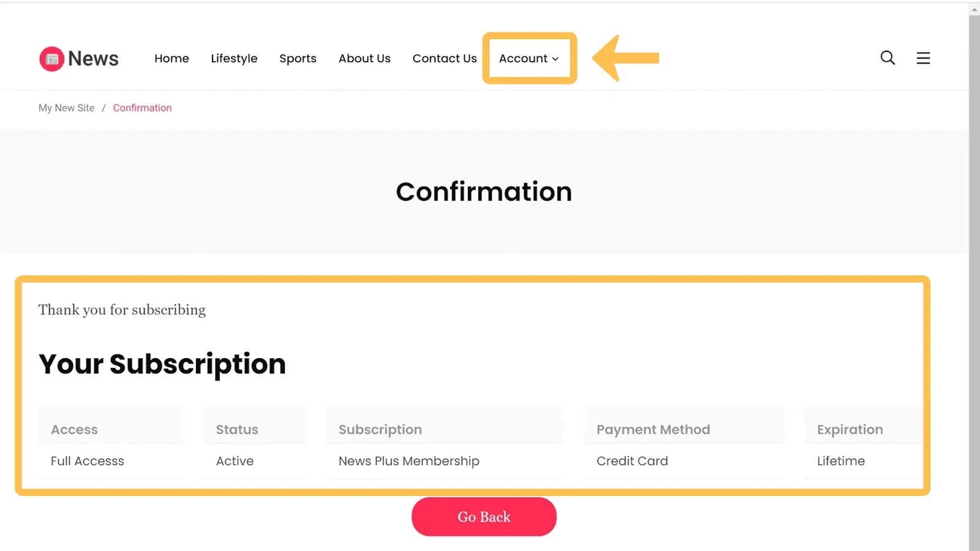Click the Status column header

pyautogui.click(x=237, y=430)
